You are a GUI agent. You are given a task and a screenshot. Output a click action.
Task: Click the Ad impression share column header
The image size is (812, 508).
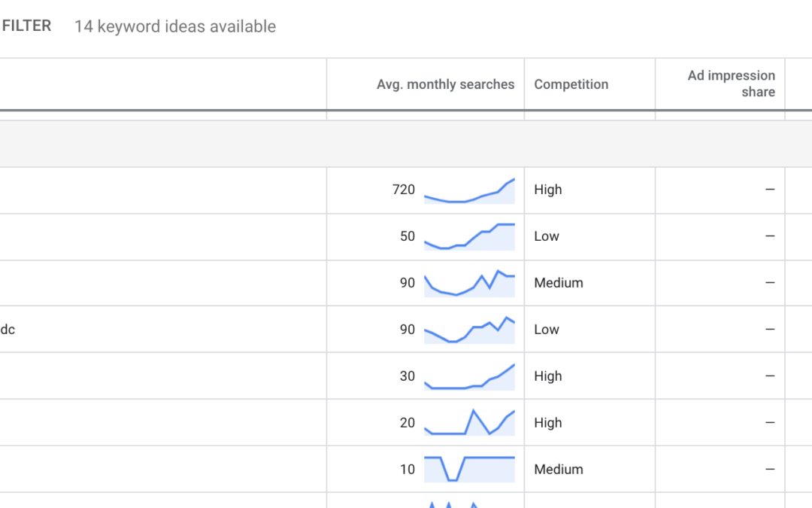pos(731,84)
